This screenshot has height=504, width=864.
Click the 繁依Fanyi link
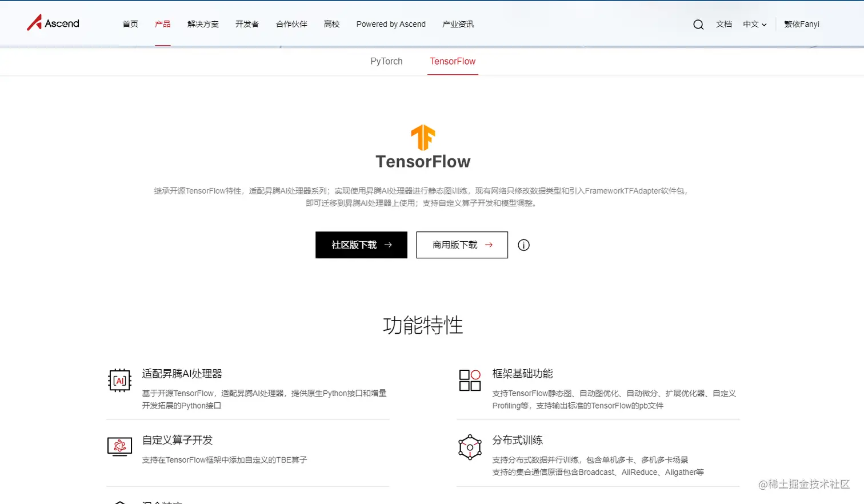801,25
